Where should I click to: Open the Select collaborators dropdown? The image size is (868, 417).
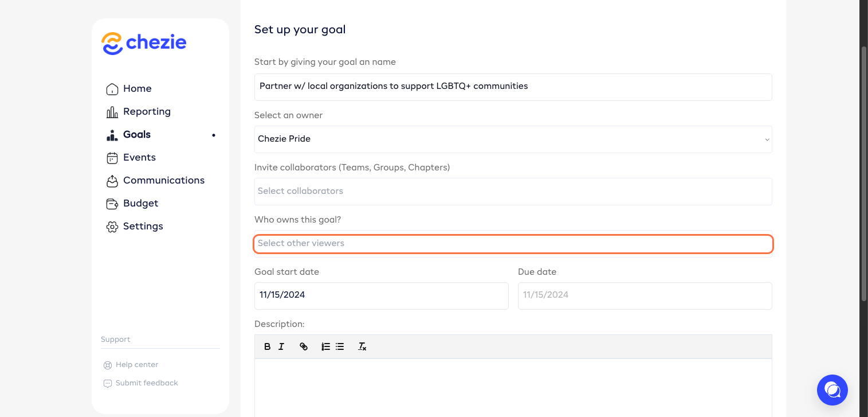click(513, 192)
